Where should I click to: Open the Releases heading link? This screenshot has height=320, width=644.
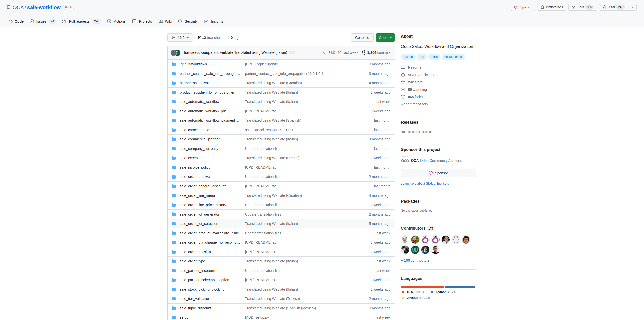410,122
